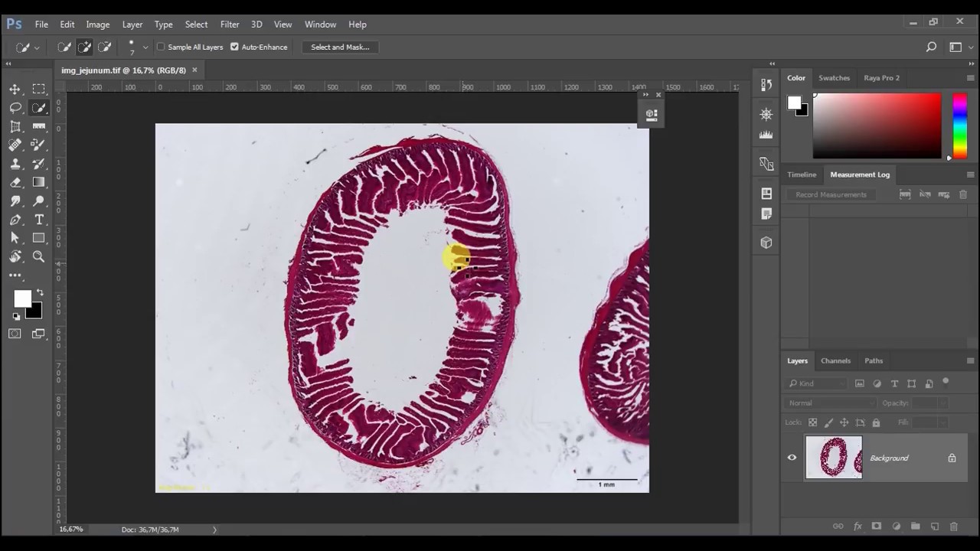980x551 pixels.
Task: Select the Rectangle shape tool
Action: pyautogui.click(x=39, y=238)
